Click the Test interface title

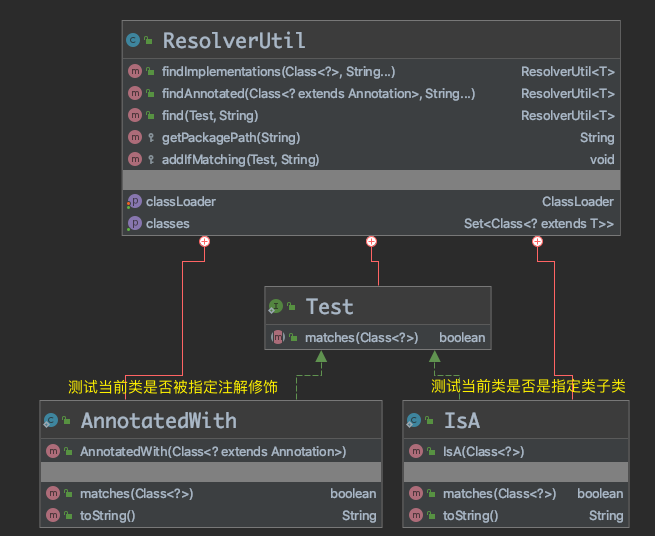click(x=329, y=306)
